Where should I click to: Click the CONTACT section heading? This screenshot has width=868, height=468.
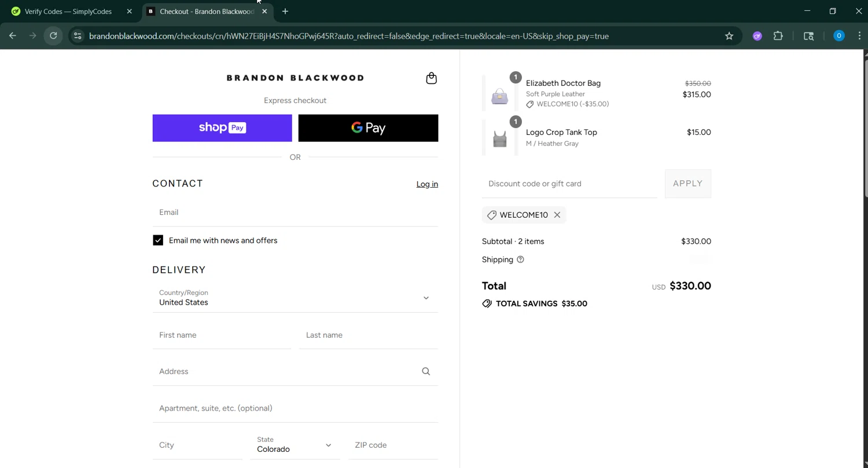point(178,184)
